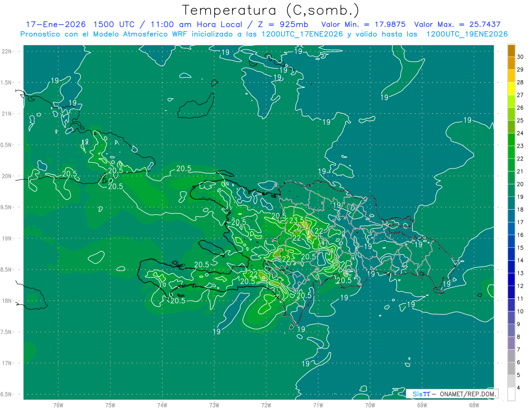532x411 pixels.
Task: Click the yellow swatch between 27 and 28
Action: 511,88
